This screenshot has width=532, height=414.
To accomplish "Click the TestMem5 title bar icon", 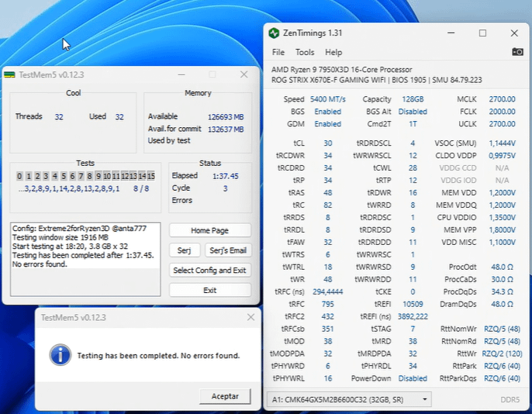I will coord(9,74).
